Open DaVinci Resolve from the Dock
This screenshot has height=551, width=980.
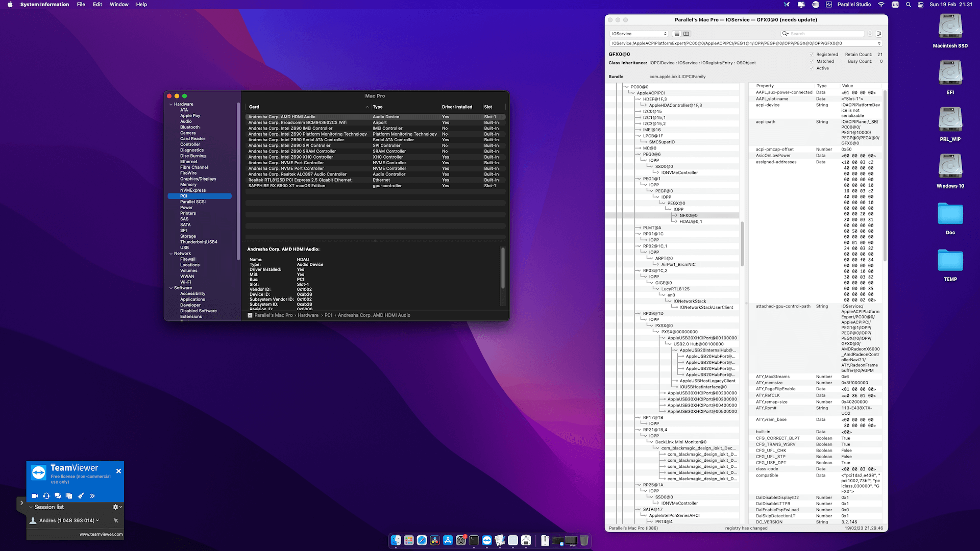435,540
